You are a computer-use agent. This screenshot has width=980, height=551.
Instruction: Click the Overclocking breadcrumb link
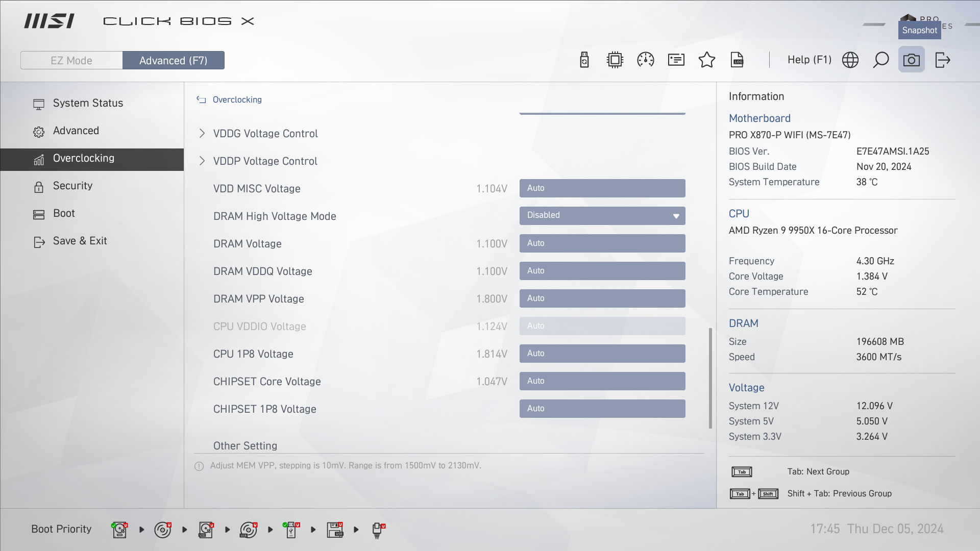(x=237, y=99)
